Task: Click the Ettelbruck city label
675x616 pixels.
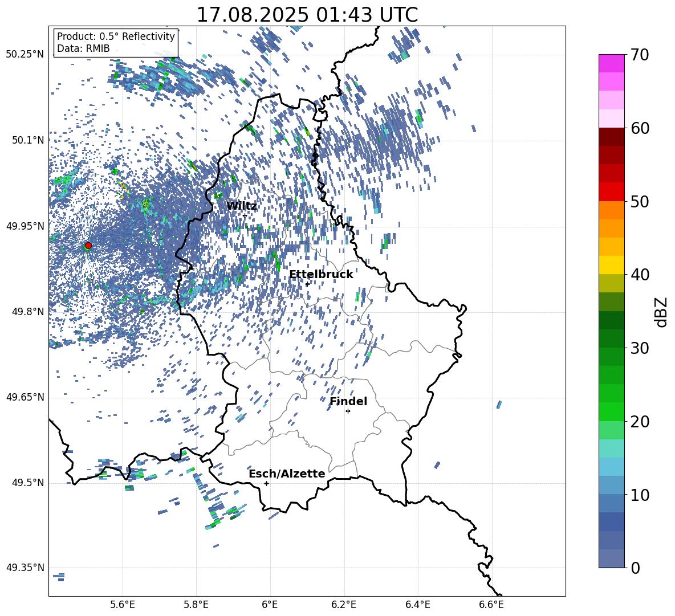Action: (x=321, y=275)
